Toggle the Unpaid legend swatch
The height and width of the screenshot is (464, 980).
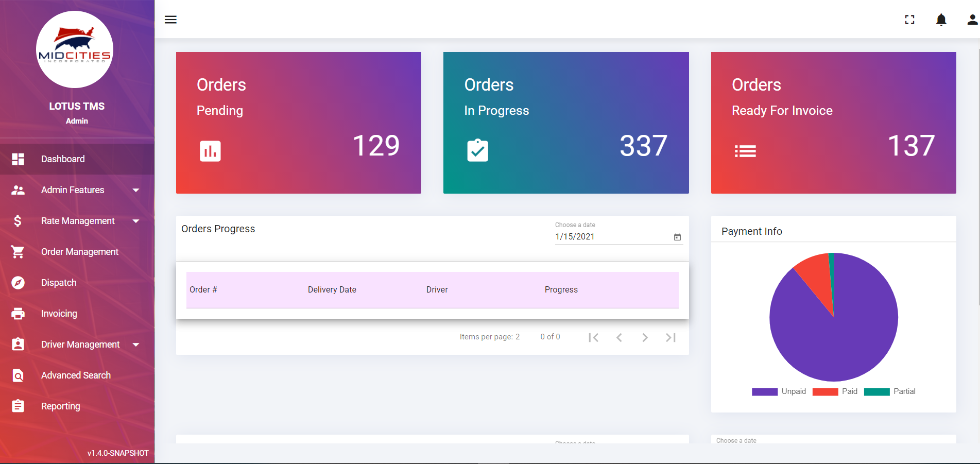tap(764, 391)
